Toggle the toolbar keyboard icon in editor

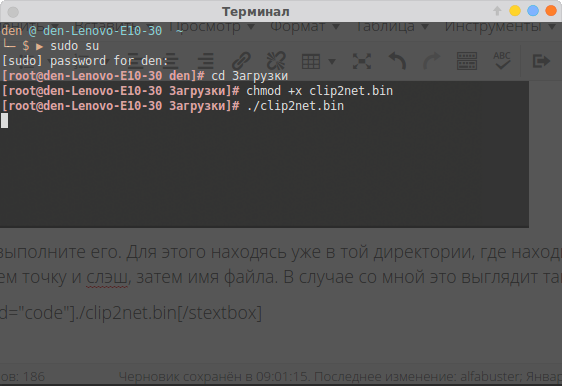pyautogui.click(x=467, y=61)
